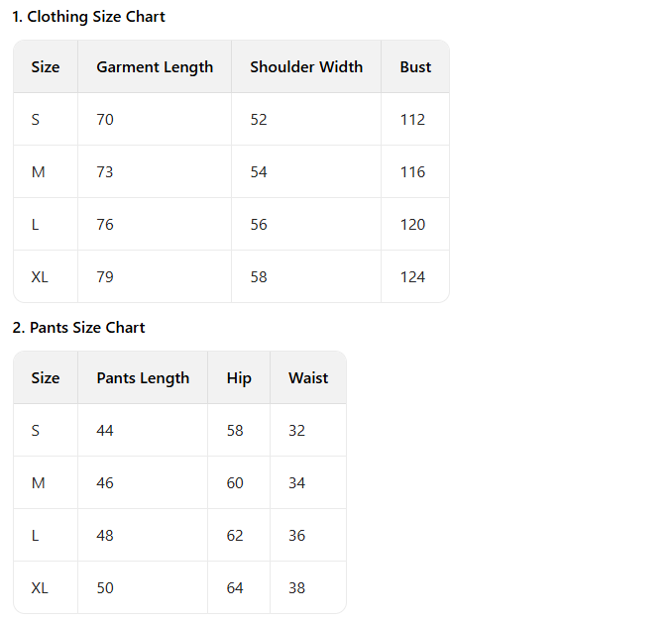Select the garment length value 76
This screenshot has width=672, height=619.
[x=105, y=225]
